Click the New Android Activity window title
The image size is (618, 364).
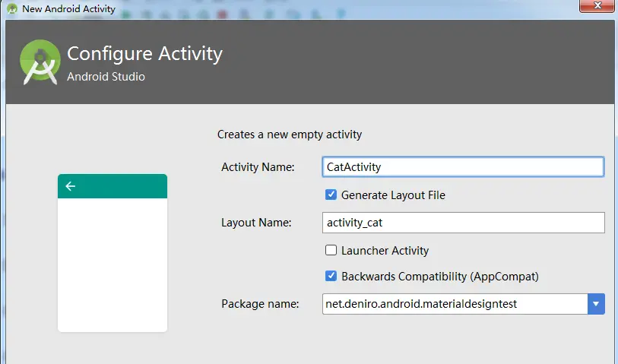pyautogui.click(x=68, y=9)
